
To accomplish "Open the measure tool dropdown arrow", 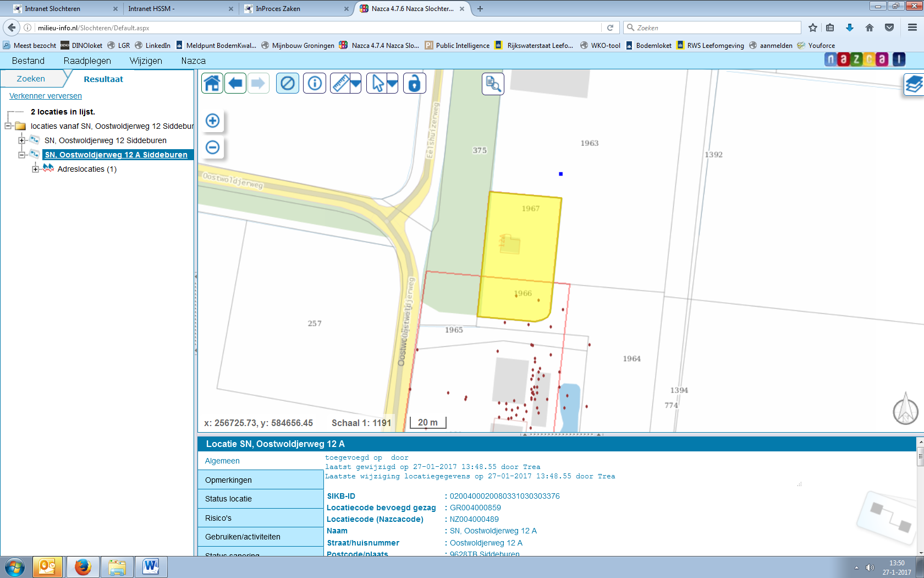I will [x=356, y=84].
